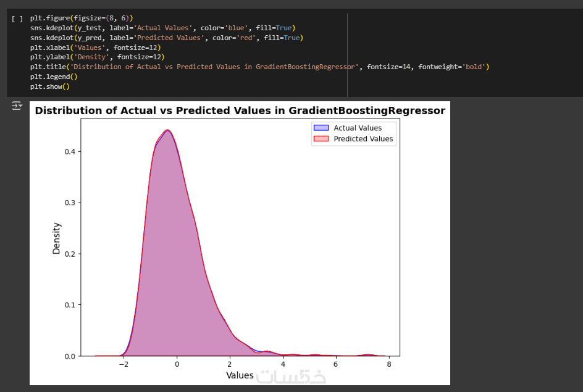This screenshot has width=583, height=392.
Task: Click the Arabic watermark logo on the plot
Action: tap(291, 377)
